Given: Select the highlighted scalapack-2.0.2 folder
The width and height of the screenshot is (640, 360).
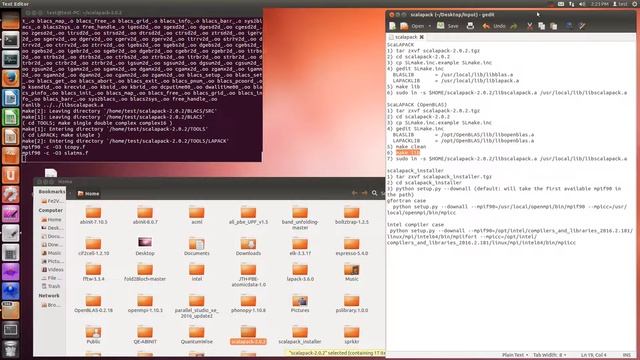Looking at the screenshot, I should 248,335.
